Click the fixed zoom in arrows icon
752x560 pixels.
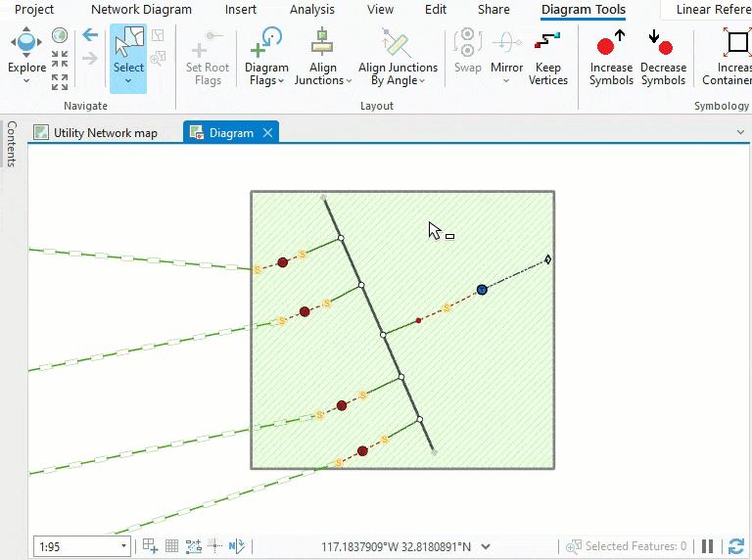tap(60, 59)
